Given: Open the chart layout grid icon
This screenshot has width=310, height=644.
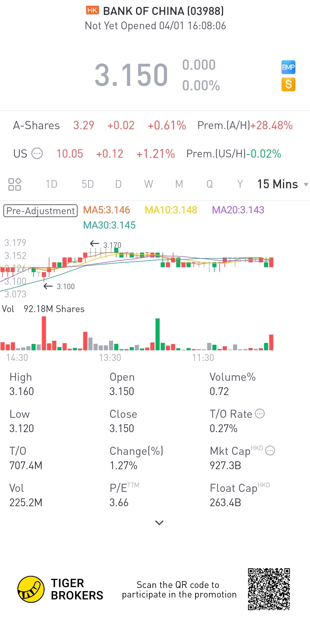Looking at the screenshot, I should click(x=15, y=184).
